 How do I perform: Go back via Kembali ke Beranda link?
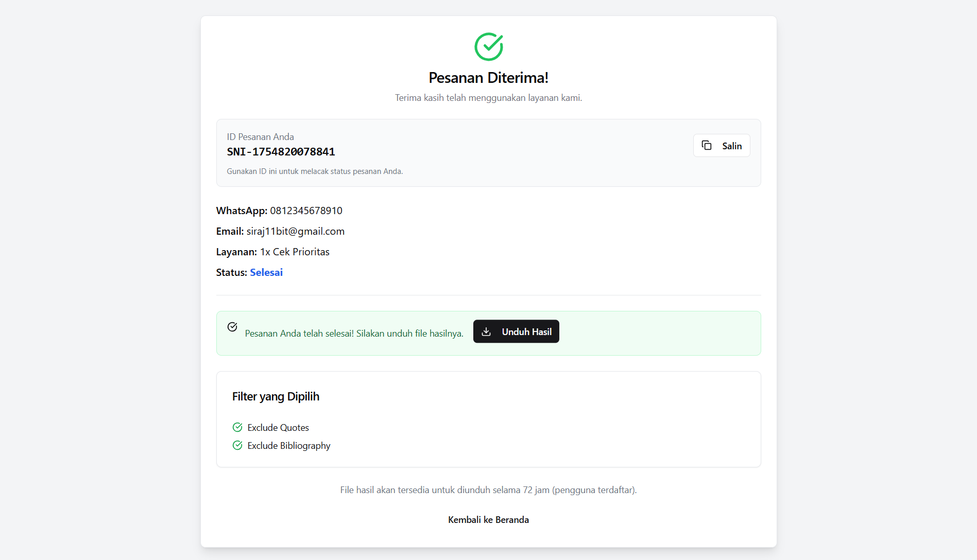[x=488, y=520]
